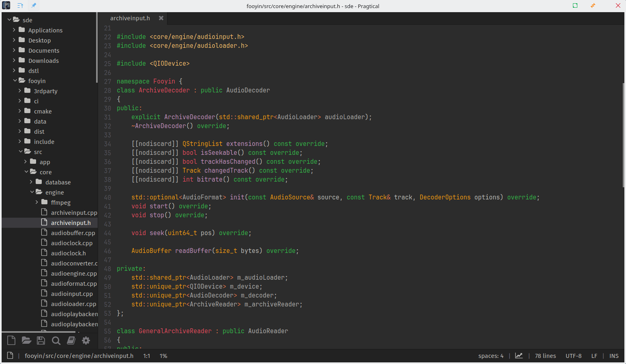Click the UTF-8 encoding label

(573, 356)
